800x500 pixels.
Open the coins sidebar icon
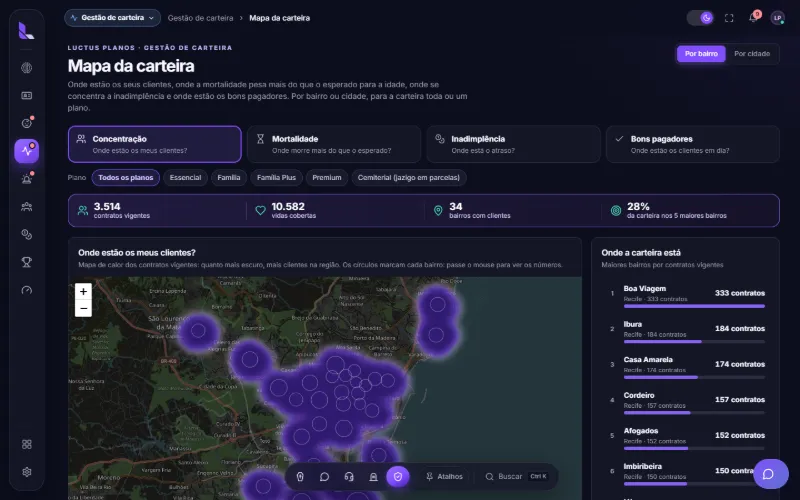[27, 234]
